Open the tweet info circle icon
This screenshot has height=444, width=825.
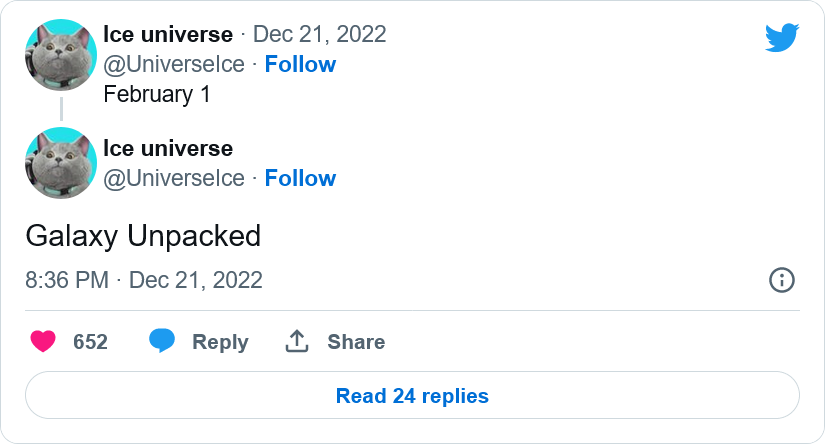tap(782, 280)
